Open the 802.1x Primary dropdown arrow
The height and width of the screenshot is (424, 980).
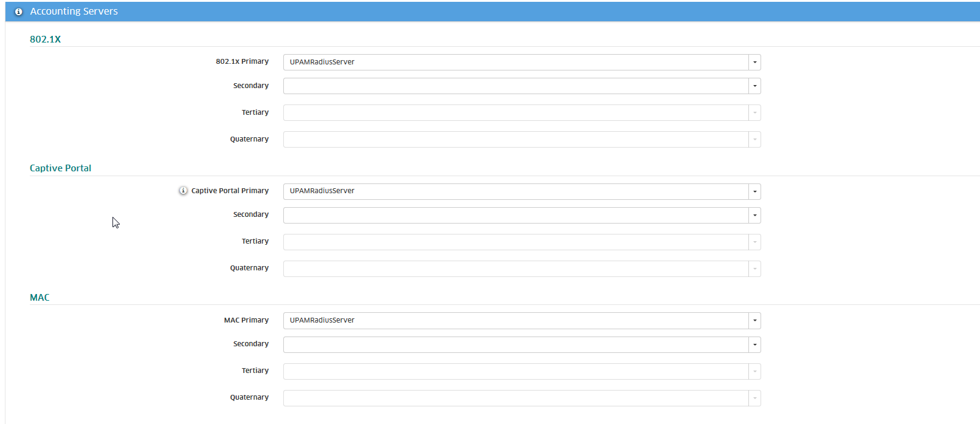tap(754, 62)
